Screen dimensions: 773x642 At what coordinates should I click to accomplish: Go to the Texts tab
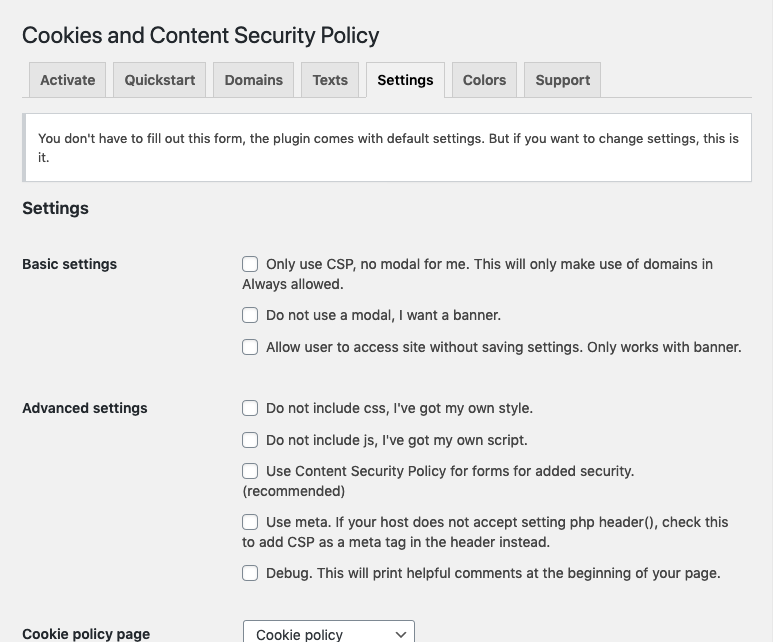[x=330, y=80]
